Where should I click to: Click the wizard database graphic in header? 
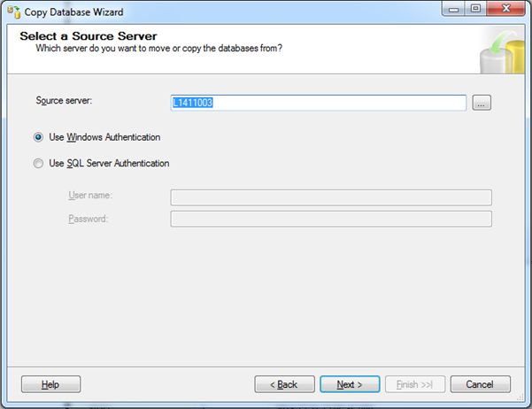click(x=499, y=53)
